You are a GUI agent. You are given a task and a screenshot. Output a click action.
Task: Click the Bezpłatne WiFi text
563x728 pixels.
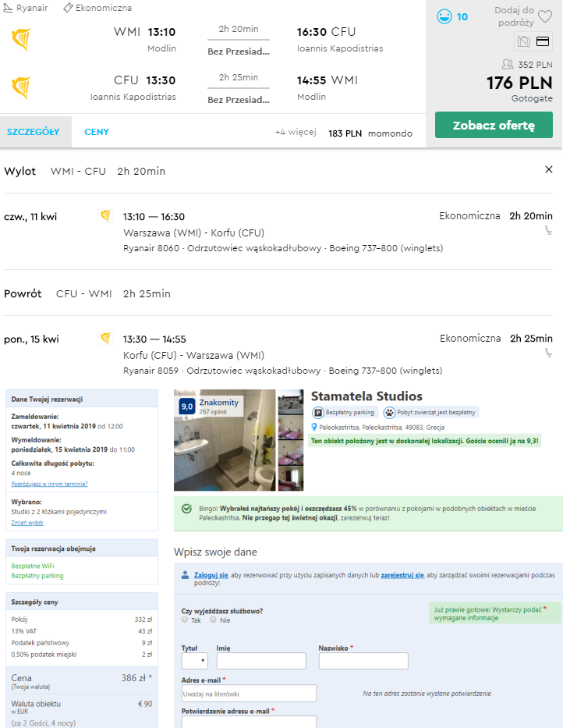pos(33,566)
